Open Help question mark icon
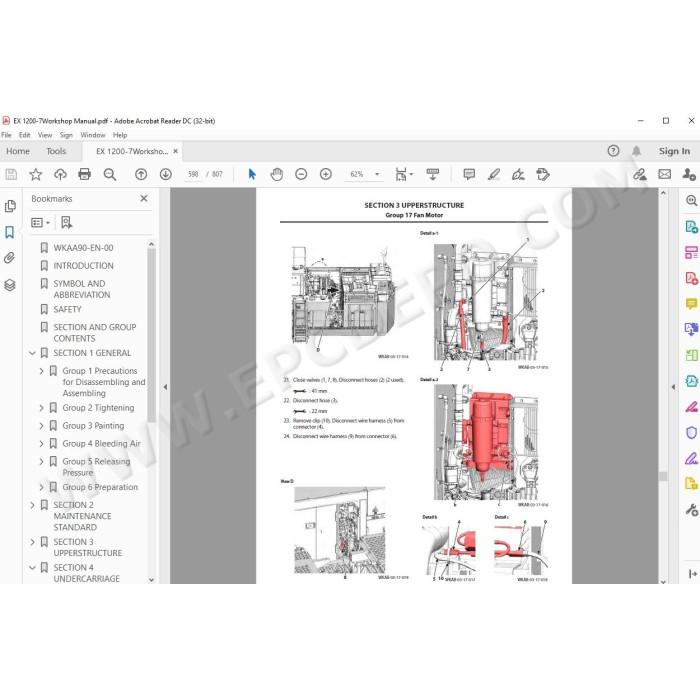The width and height of the screenshot is (700, 700). (x=613, y=151)
